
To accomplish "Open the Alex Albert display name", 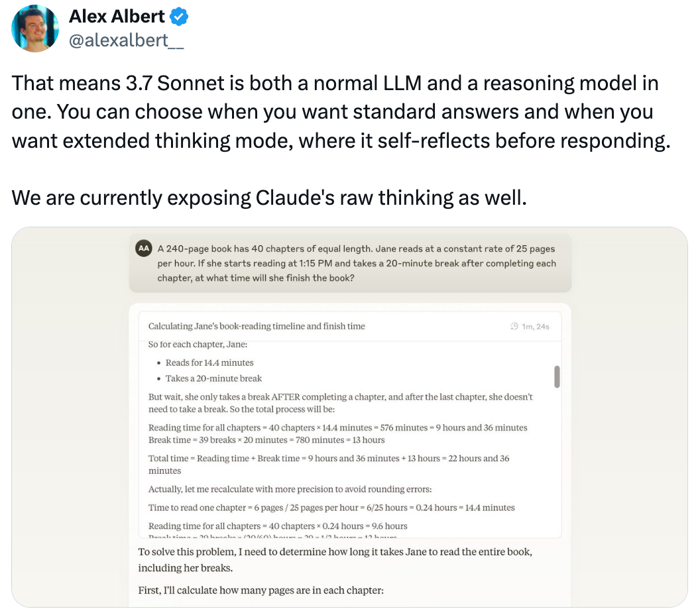I will pyautogui.click(x=117, y=17).
